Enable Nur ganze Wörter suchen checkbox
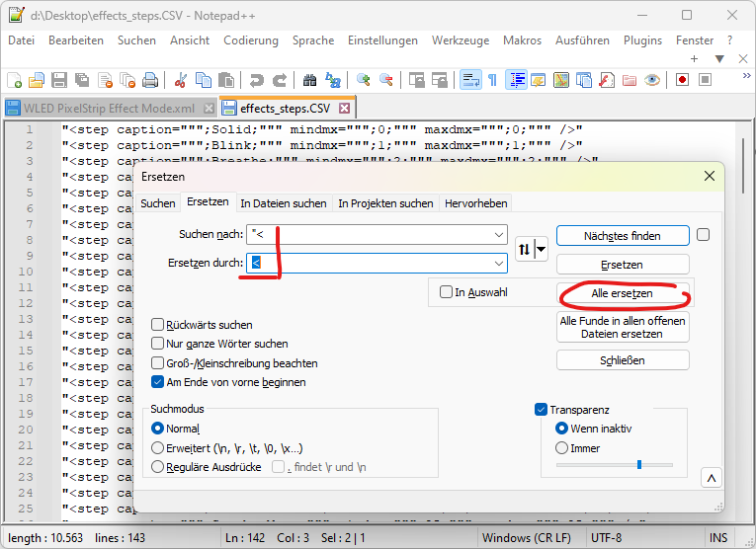Image resolution: width=756 pixels, height=549 pixels. click(157, 344)
